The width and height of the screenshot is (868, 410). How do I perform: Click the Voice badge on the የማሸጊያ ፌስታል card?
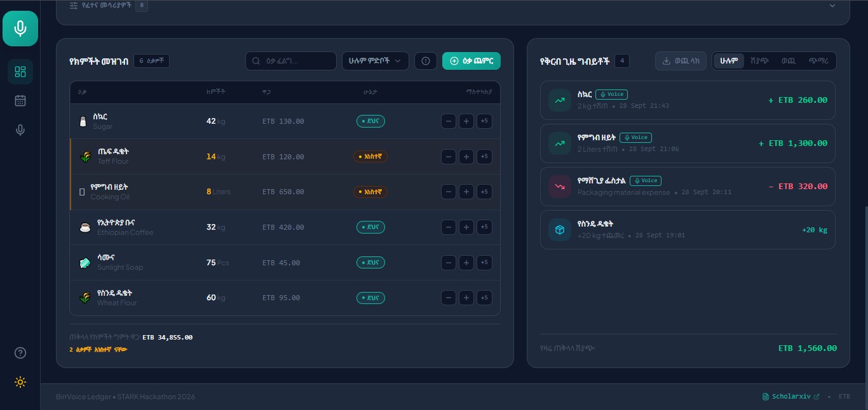(x=646, y=181)
